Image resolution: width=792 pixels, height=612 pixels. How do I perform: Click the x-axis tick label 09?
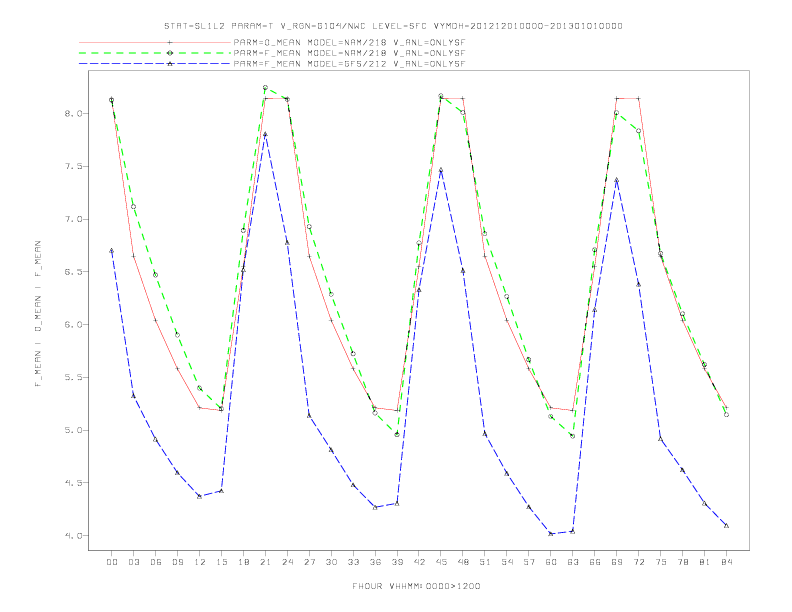(177, 562)
